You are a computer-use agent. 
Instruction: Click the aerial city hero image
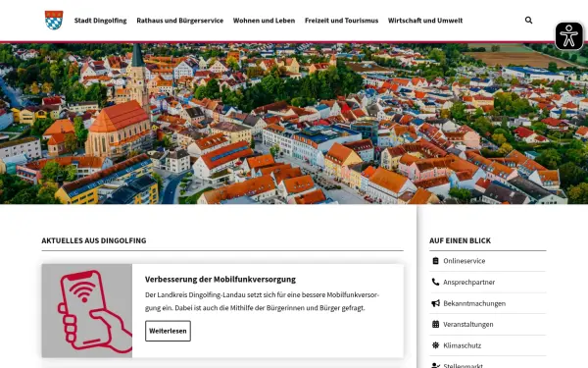point(294,124)
